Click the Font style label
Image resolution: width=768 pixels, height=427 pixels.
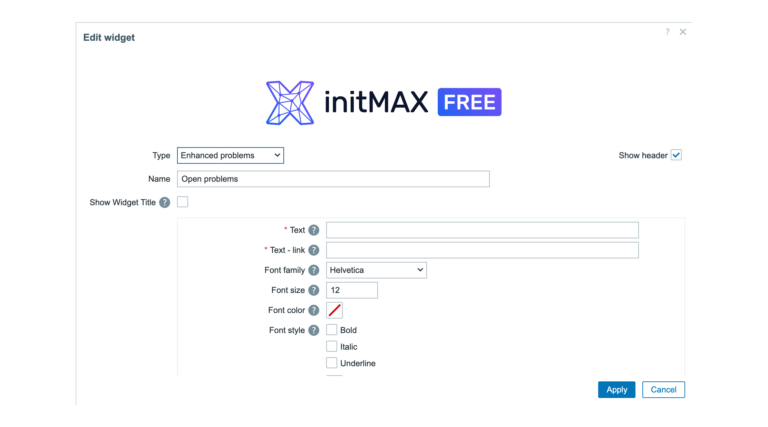coord(287,331)
